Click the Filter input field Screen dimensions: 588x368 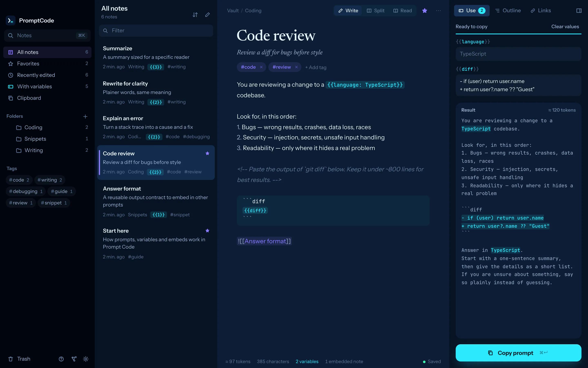156,31
